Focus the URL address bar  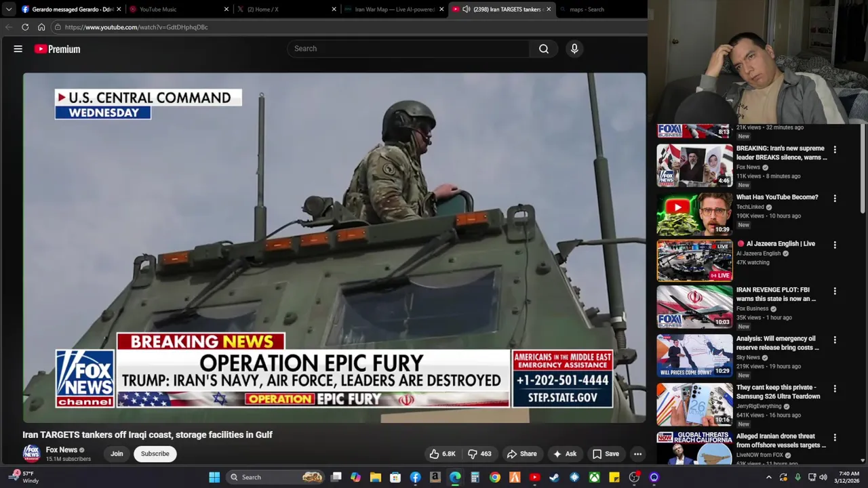click(346, 27)
